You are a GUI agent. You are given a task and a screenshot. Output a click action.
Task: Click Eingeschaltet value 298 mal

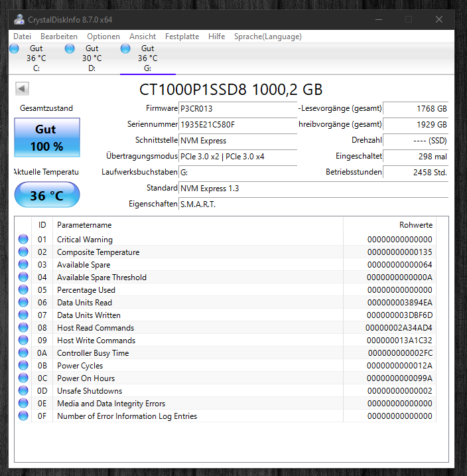tap(415, 156)
